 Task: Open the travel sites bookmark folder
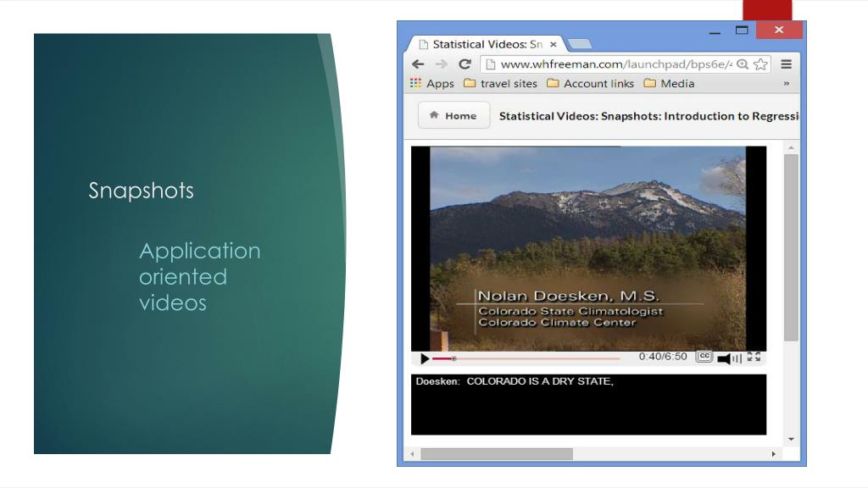click(500, 84)
